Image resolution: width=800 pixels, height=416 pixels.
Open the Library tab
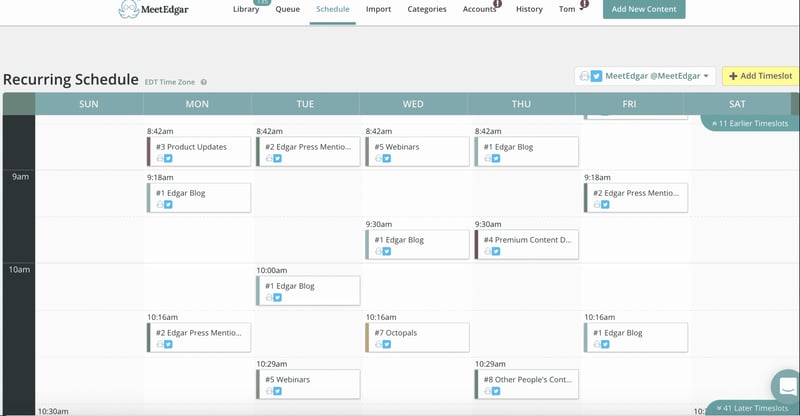point(246,9)
